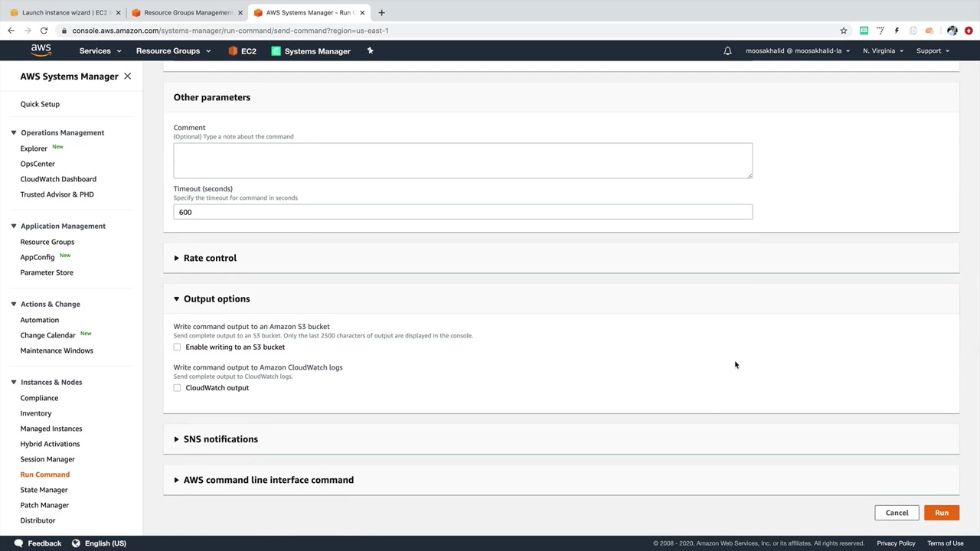980x551 pixels.
Task: Open Explorer in the sidebar
Action: [34, 148]
